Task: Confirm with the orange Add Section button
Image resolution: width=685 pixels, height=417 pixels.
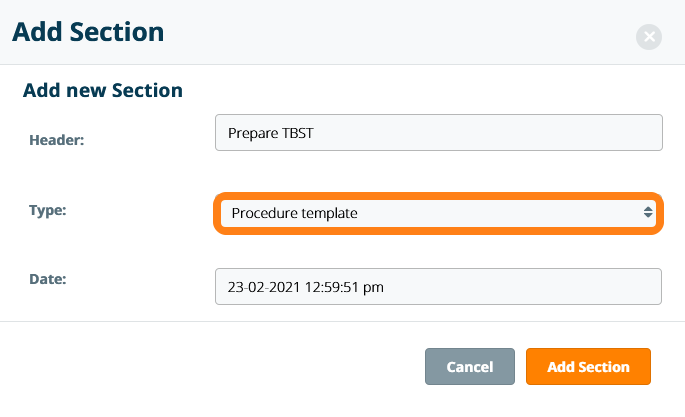Action: tap(588, 367)
